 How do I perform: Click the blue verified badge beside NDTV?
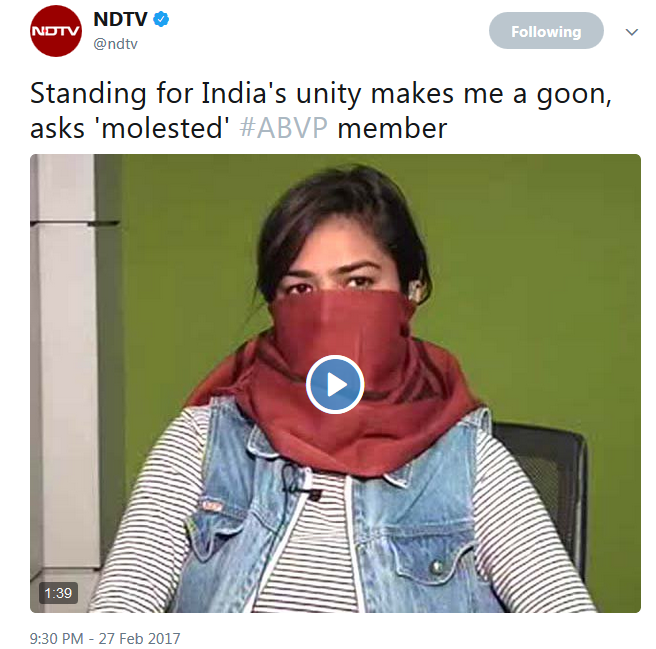161,19
